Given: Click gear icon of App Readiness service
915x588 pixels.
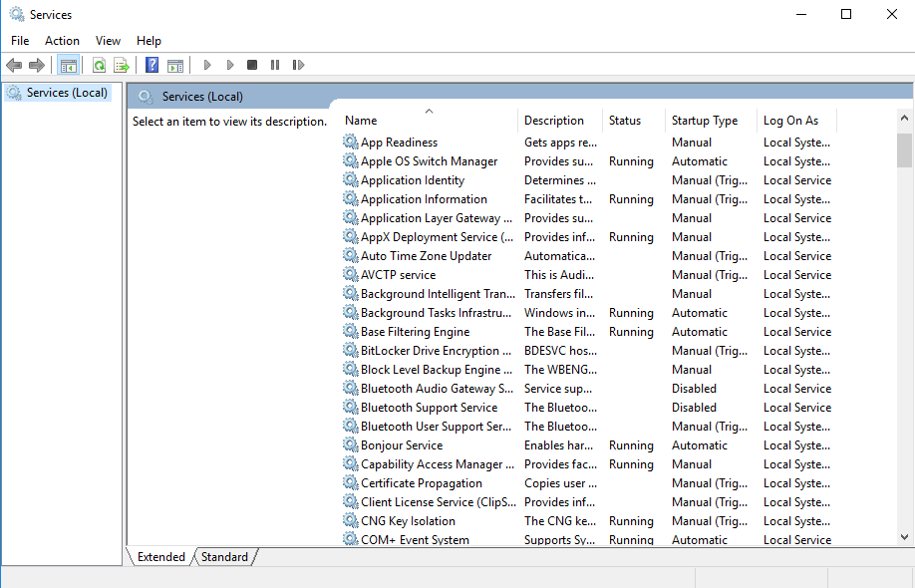Looking at the screenshot, I should click(350, 142).
